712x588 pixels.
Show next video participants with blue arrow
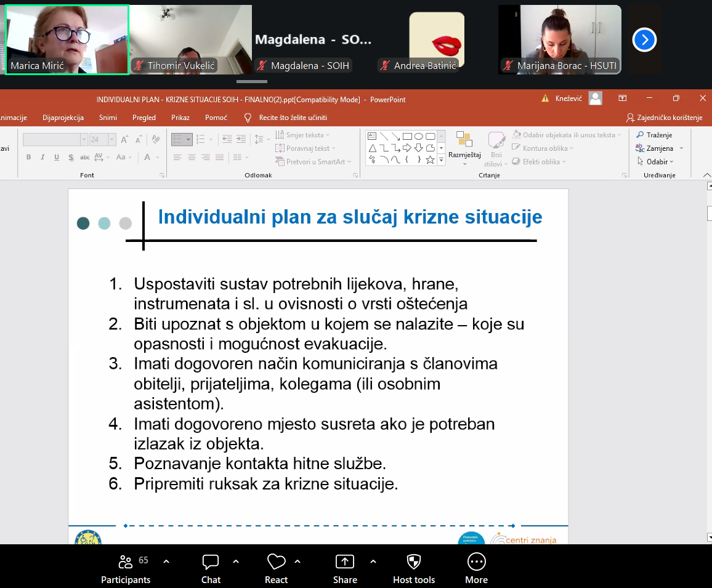(x=644, y=40)
